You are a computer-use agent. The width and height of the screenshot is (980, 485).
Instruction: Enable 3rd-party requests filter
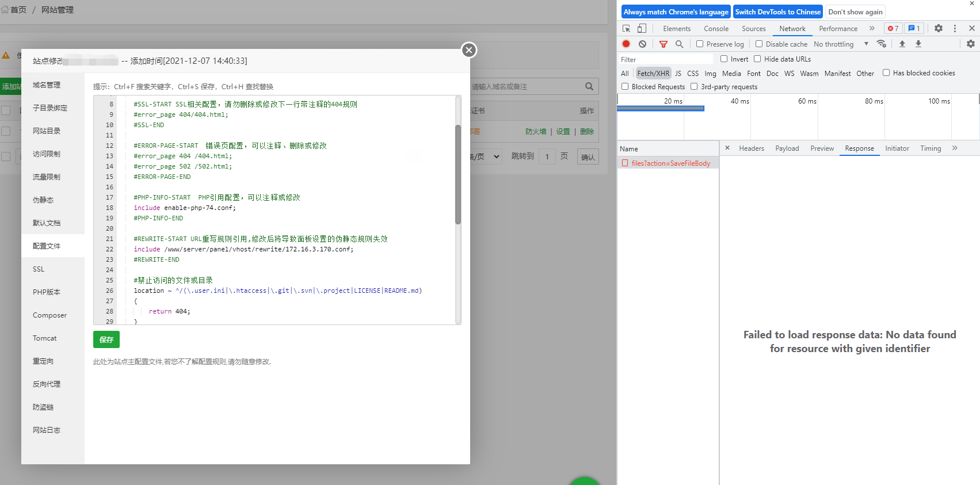pos(694,86)
